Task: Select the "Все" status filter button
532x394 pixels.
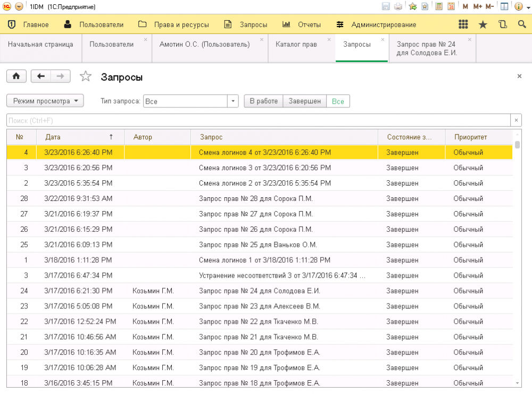Action: (x=338, y=101)
